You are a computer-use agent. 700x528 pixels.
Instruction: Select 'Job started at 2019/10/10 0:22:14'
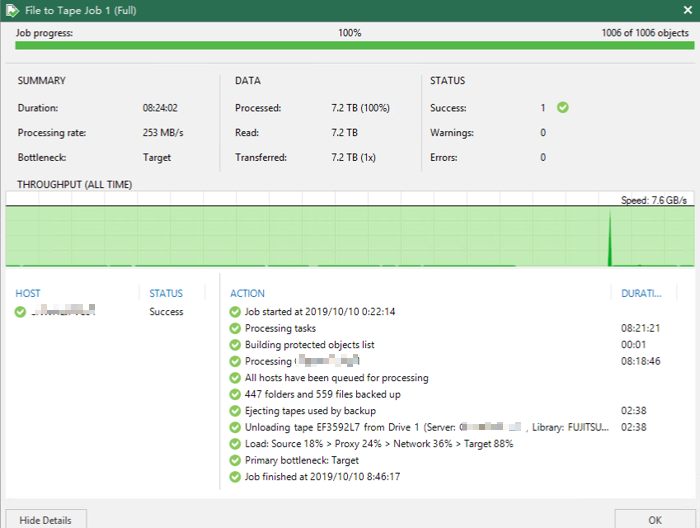tap(320, 312)
